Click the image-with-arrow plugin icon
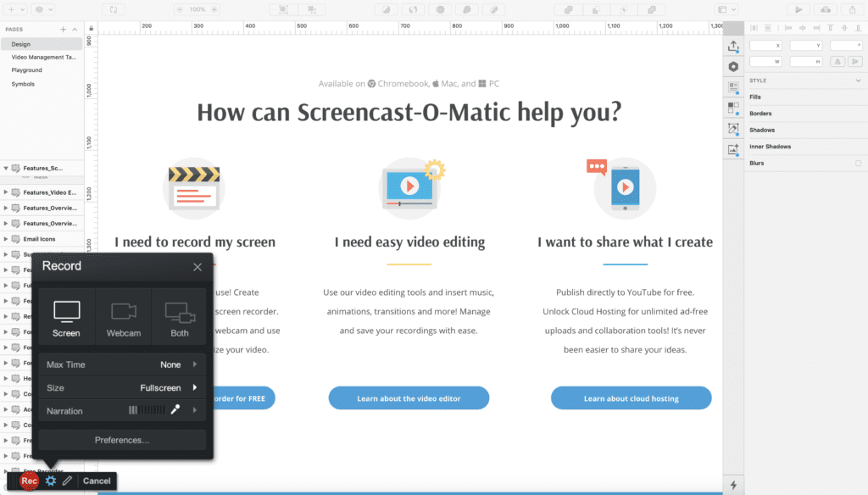868x495 pixels. [733, 149]
